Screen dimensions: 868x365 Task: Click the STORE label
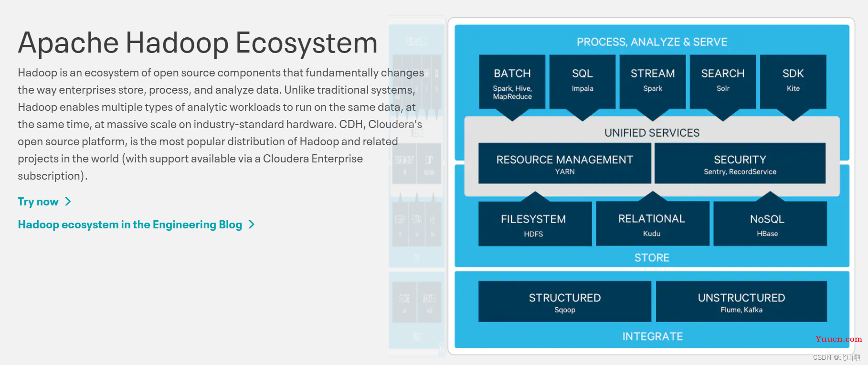(652, 258)
